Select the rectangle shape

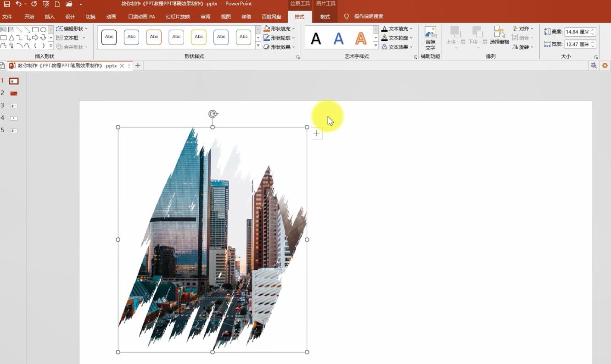(x=35, y=29)
